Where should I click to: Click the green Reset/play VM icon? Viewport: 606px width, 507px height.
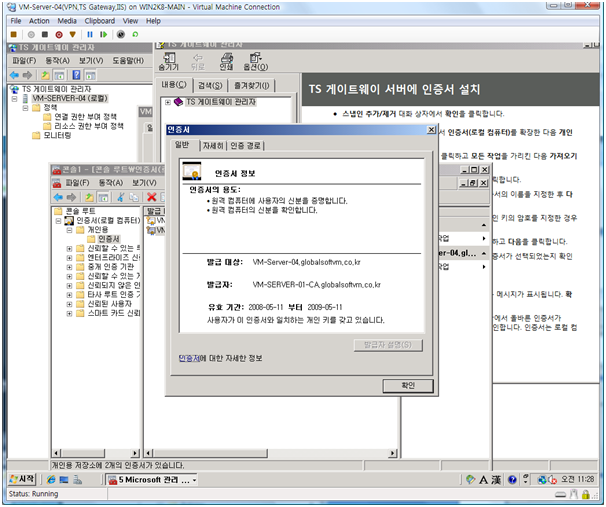coord(104,34)
